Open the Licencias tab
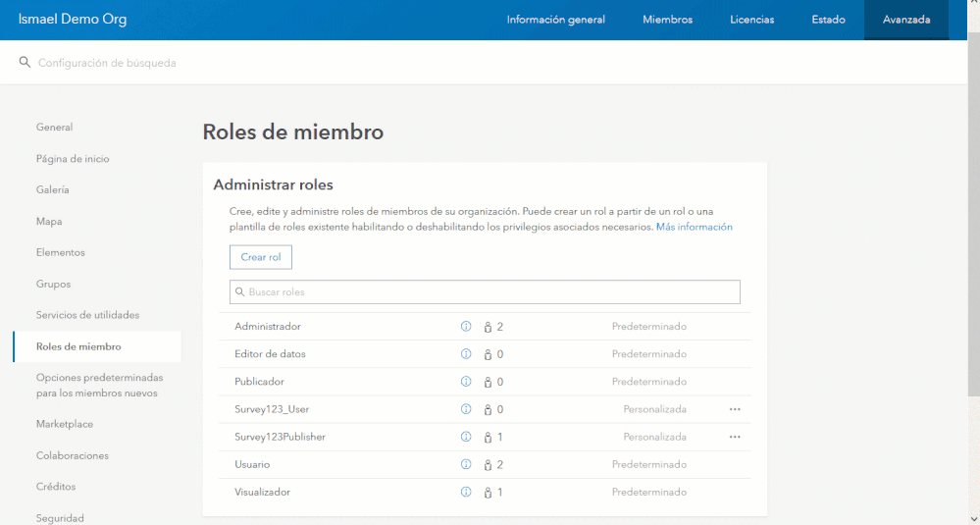980x525 pixels. pos(751,20)
